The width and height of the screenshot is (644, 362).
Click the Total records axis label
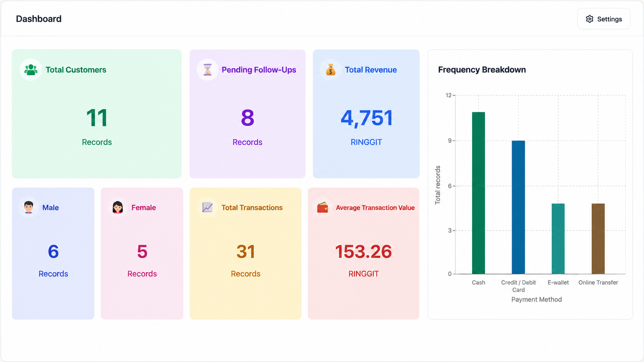click(x=438, y=185)
